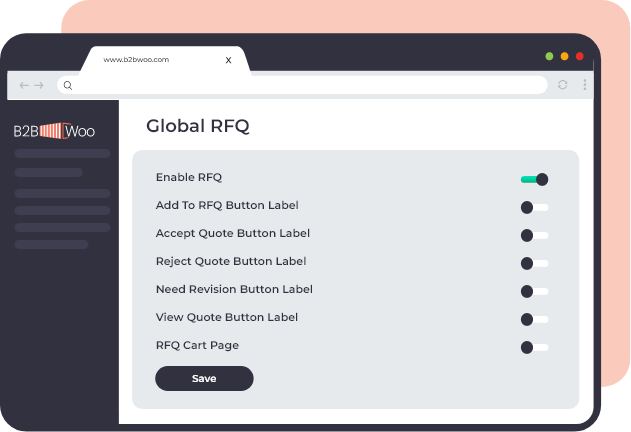Toggle Add To RFQ Button Label switch

(x=534, y=207)
